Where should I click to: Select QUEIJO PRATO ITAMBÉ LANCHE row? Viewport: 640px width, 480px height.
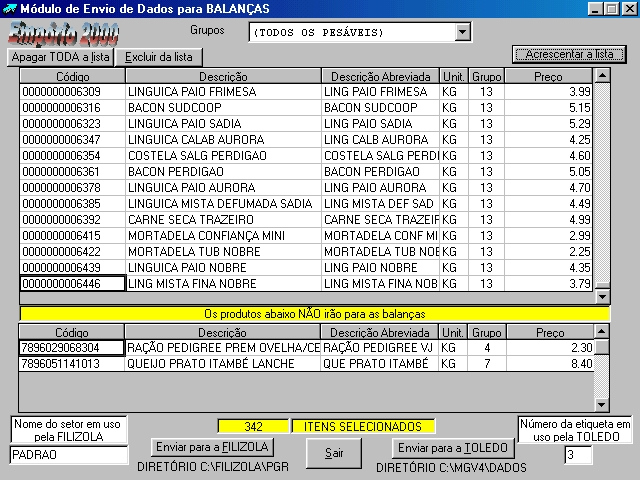(223, 364)
